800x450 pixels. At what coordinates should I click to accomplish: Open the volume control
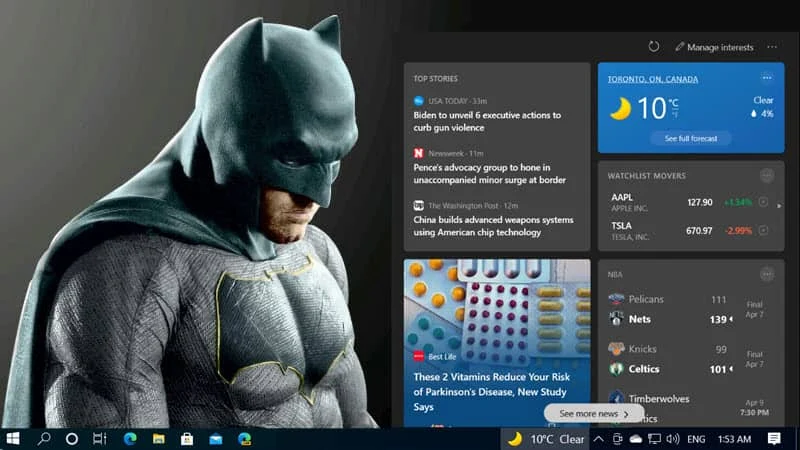pos(673,439)
